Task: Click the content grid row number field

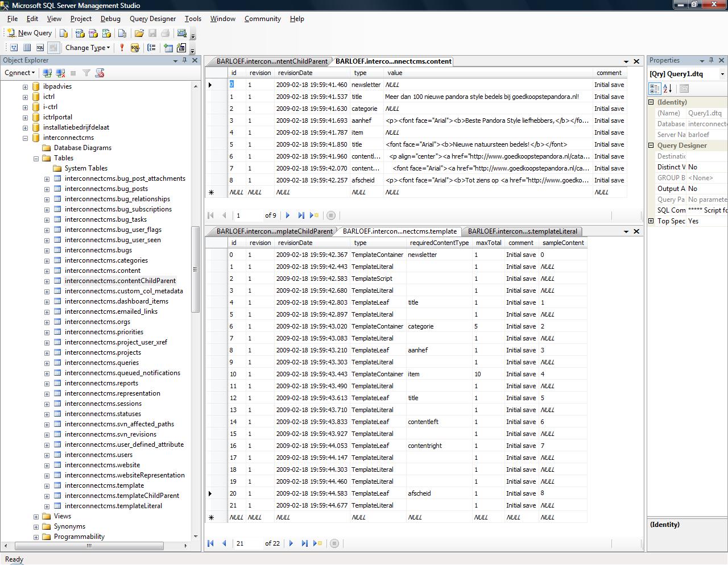Action: click(248, 215)
